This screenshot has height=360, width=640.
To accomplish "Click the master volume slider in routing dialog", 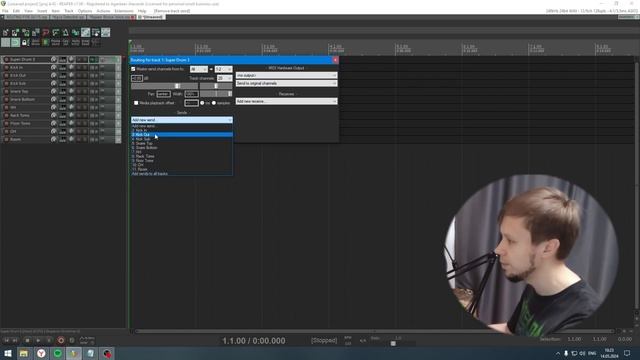I will (x=164, y=86).
